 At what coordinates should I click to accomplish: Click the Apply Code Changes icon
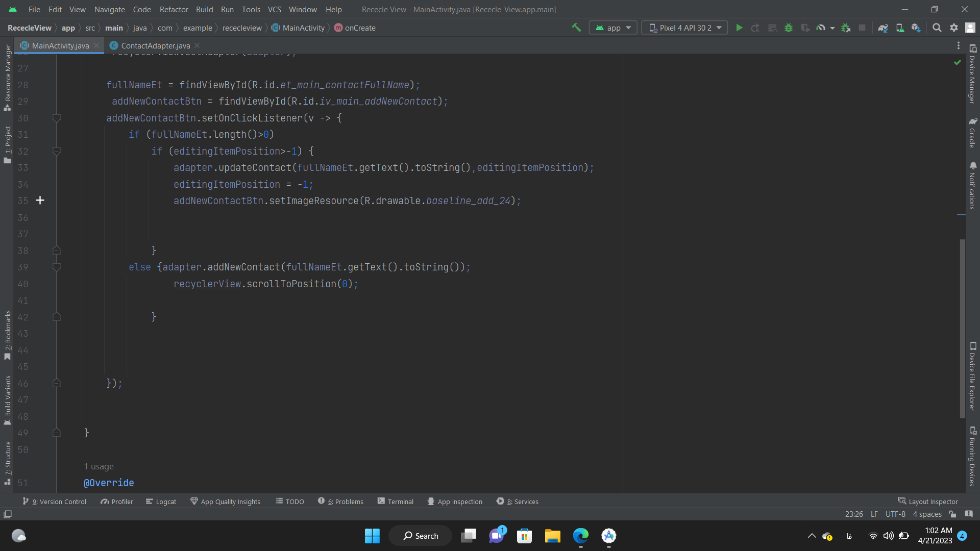[772, 28]
